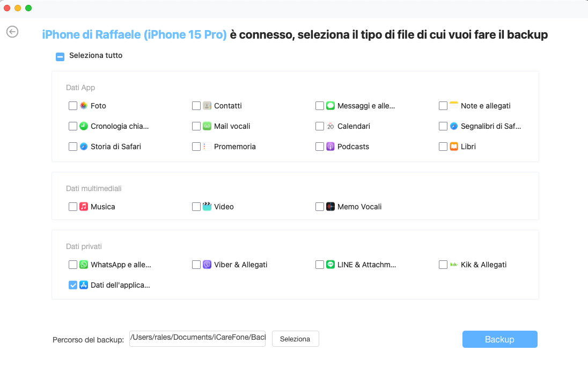Click the Viber icon

[207, 264]
